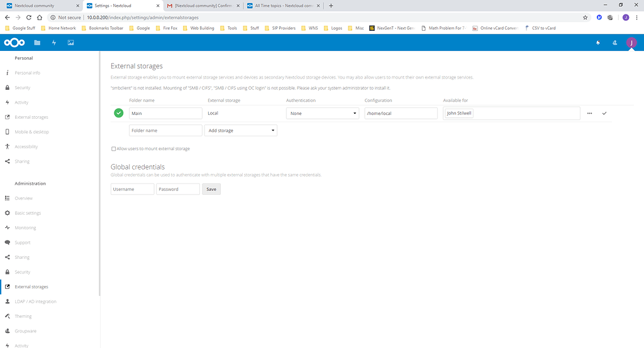Open a new browser tab

coord(331,6)
